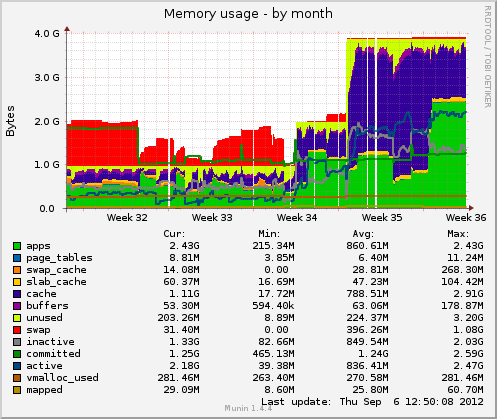Click the 'Max:' column header
This screenshot has height=419, width=497.
[458, 234]
